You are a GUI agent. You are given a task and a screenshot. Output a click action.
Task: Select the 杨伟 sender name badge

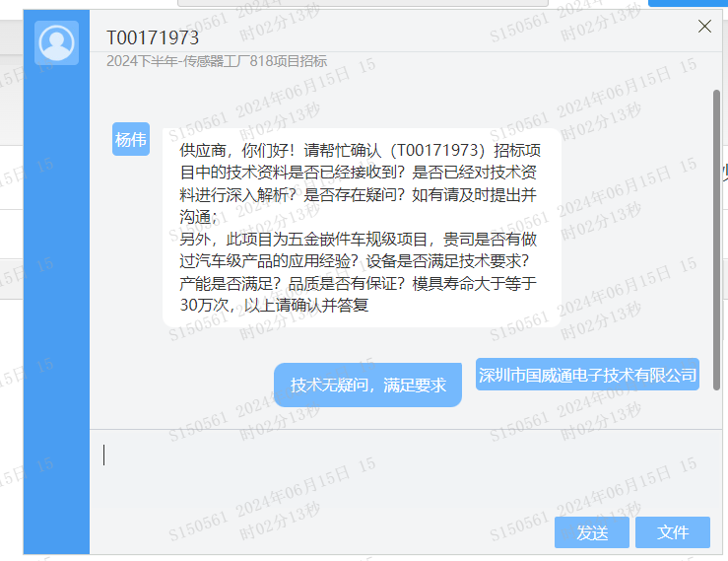click(131, 139)
